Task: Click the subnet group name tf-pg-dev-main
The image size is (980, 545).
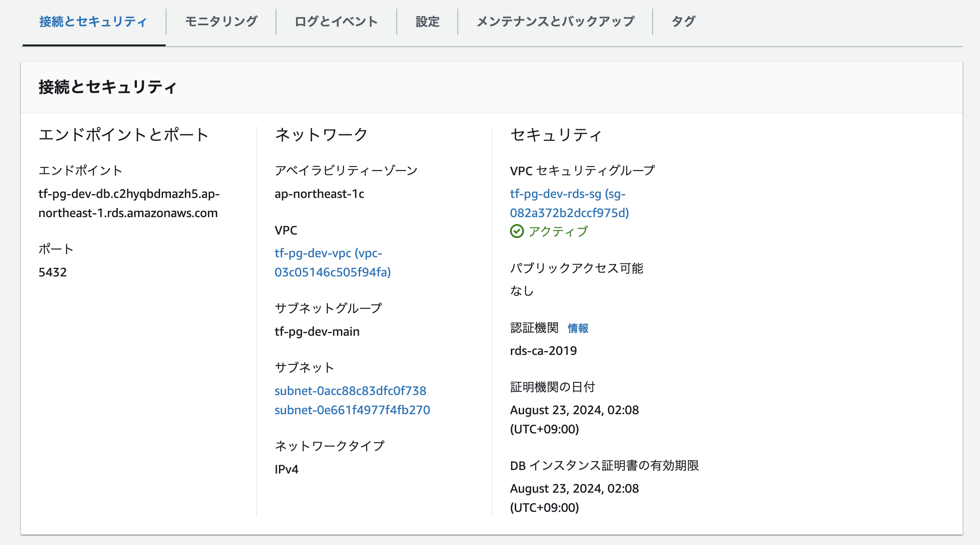Action: 317,331
